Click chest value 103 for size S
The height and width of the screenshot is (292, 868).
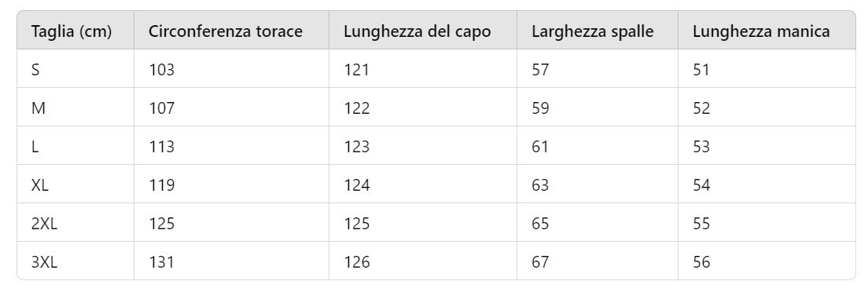(161, 70)
